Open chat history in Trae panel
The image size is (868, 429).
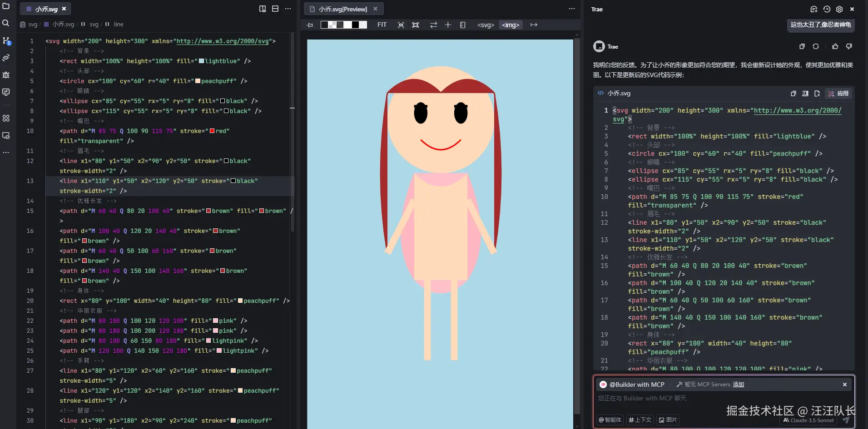point(827,9)
